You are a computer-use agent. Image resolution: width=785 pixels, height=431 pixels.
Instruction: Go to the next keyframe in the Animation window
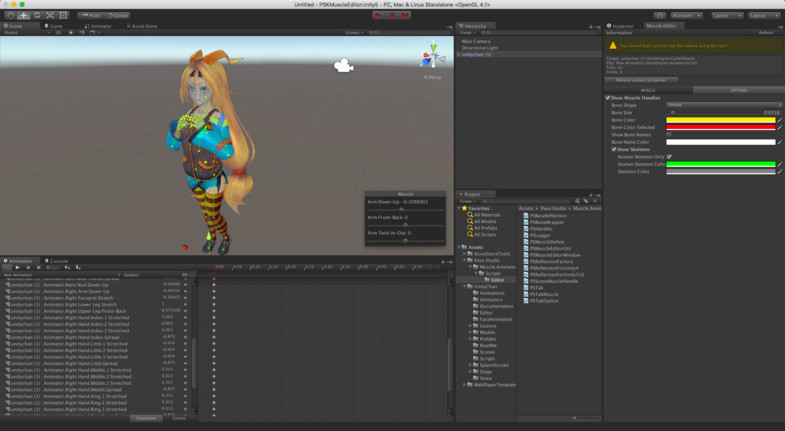pos(39,267)
